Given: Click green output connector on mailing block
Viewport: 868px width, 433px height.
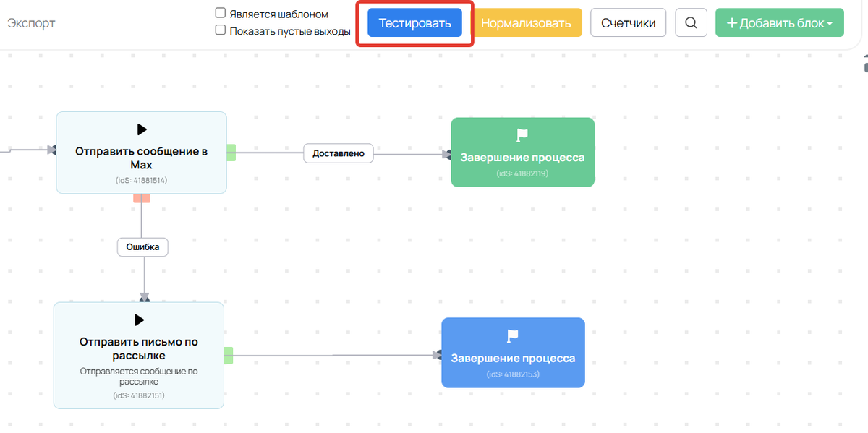Looking at the screenshot, I should pos(229,355).
